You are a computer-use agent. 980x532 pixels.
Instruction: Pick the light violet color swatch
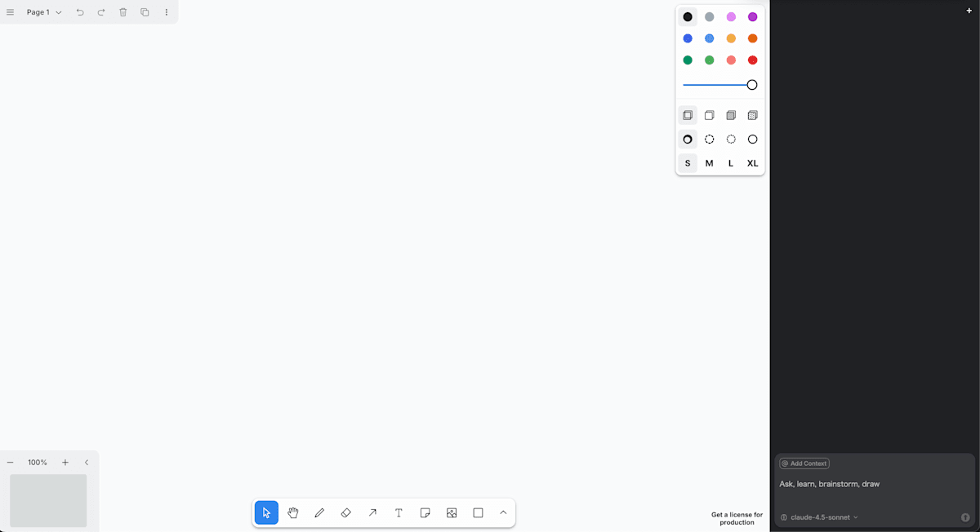click(x=731, y=17)
